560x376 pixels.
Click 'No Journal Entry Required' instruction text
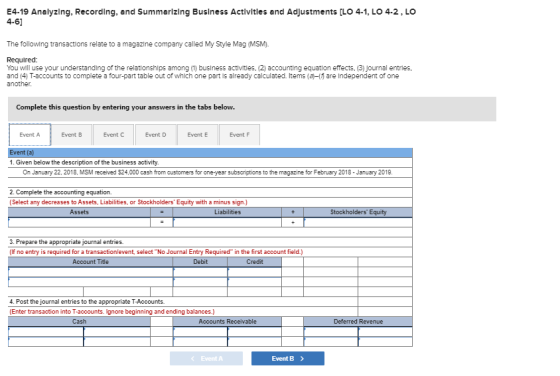156,252
